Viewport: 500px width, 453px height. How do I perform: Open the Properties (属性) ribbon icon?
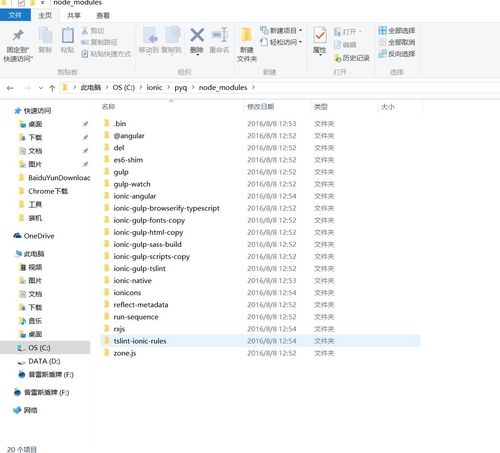(x=320, y=35)
